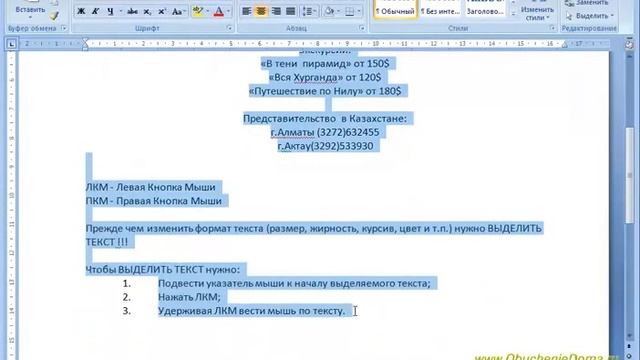Screen dimensions: 640x360
Task: Select the Format Painter brush
Action: click(54, 16)
